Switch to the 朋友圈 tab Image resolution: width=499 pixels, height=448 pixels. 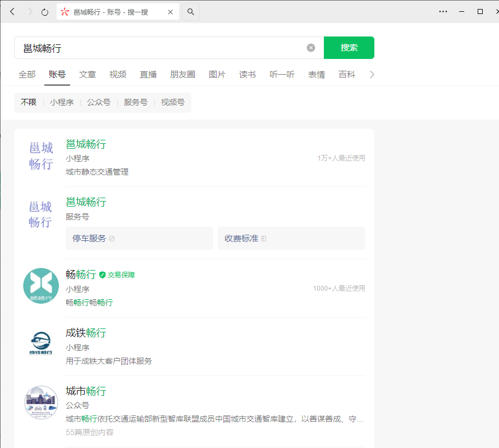click(x=182, y=75)
